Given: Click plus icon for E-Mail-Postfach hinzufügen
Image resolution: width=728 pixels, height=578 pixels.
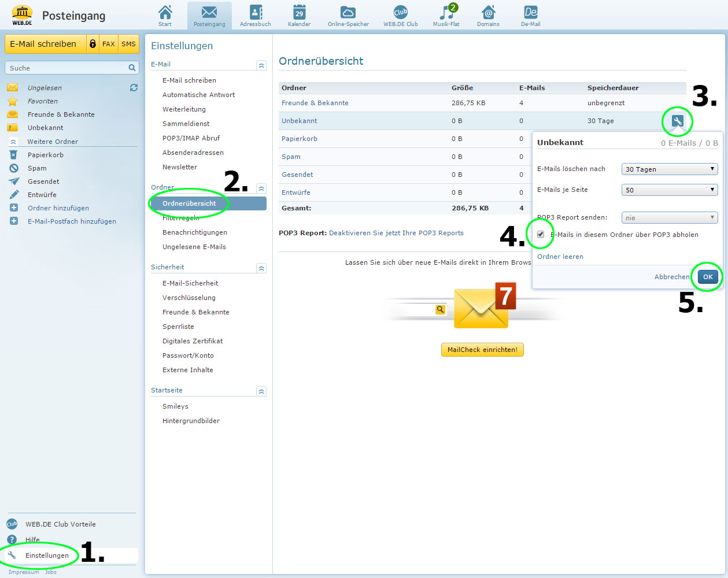Looking at the screenshot, I should pyautogui.click(x=14, y=221).
